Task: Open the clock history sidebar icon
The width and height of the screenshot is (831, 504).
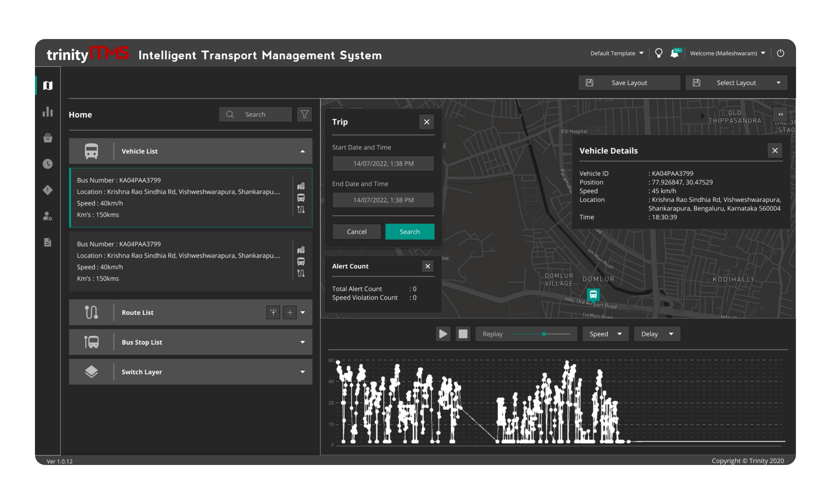Action: (x=48, y=164)
